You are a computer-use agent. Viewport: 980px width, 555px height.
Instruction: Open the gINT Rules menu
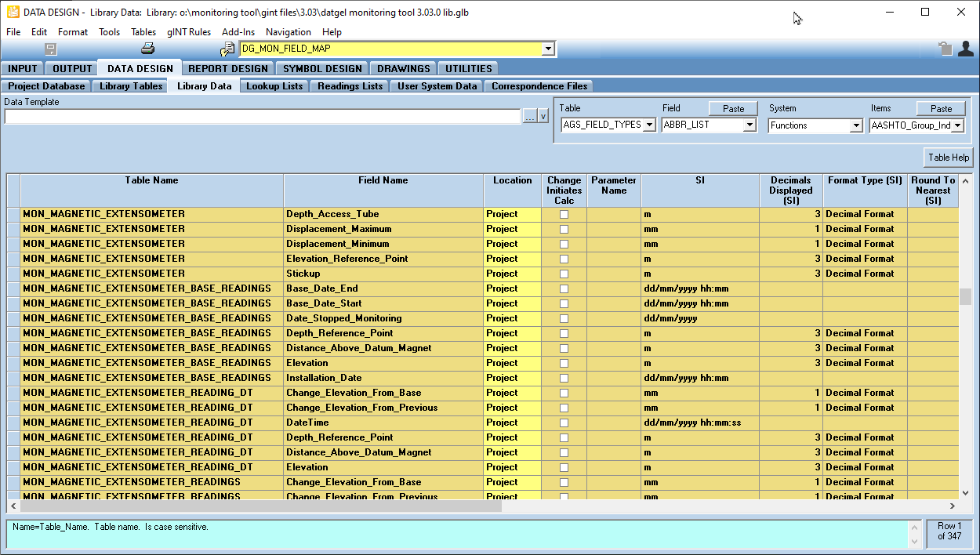click(x=189, y=32)
